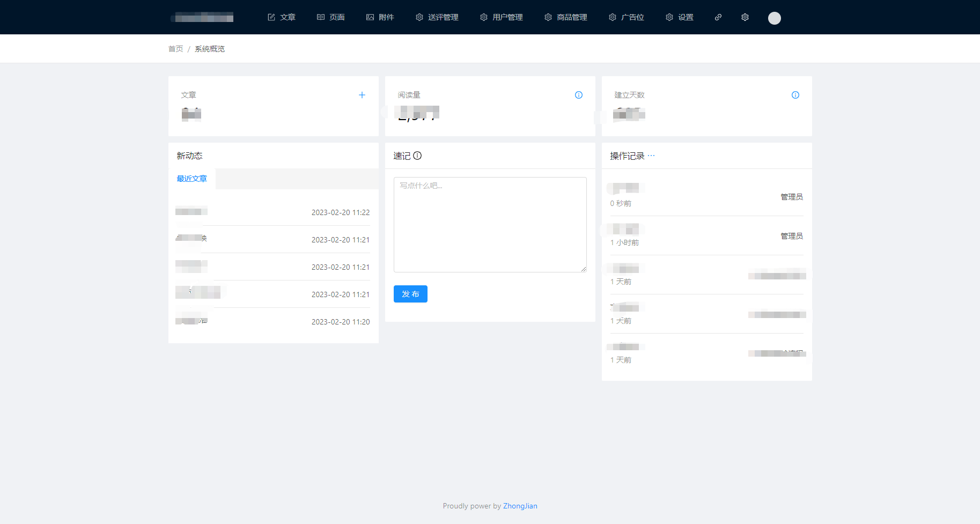Click the info icon on the 建立天数 card
Screen dimensions: 980x524
pyautogui.click(x=795, y=95)
